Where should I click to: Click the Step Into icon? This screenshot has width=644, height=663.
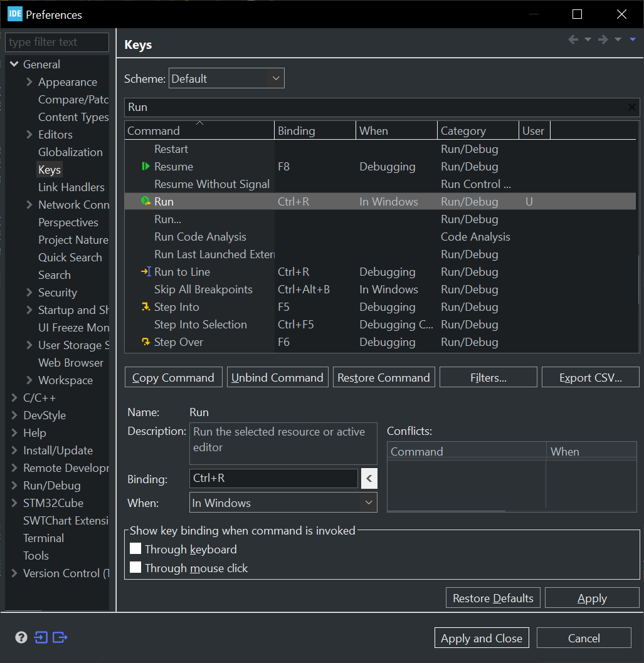pyautogui.click(x=145, y=306)
